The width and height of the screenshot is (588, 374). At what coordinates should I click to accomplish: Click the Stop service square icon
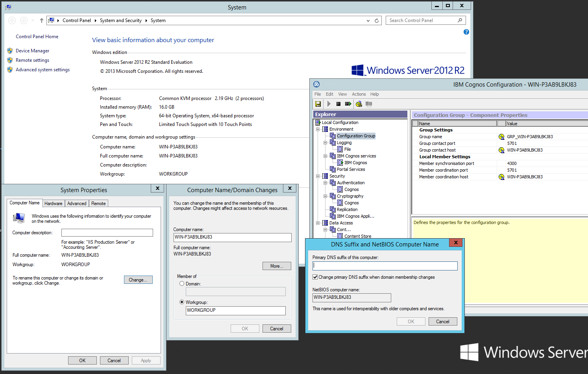[338, 104]
